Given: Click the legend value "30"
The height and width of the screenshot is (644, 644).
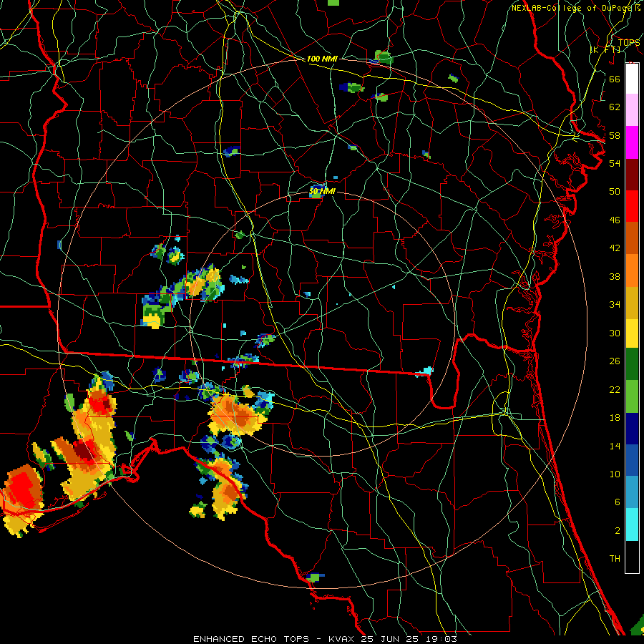Looking at the screenshot, I should 615,333.
